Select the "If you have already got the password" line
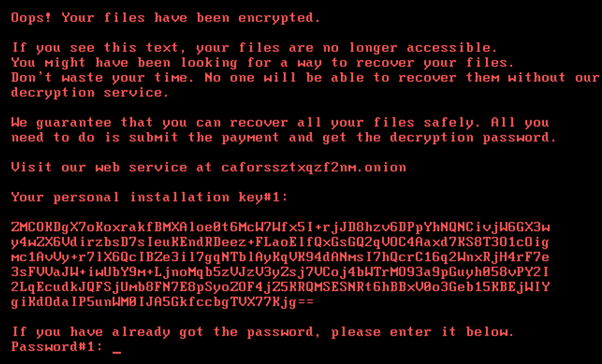The height and width of the screenshot is (364, 602). point(263,332)
